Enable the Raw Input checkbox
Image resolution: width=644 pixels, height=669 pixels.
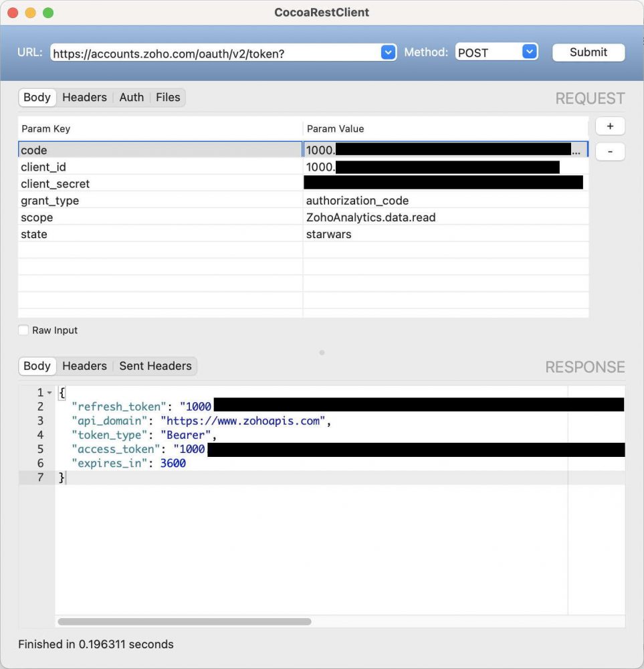coord(23,330)
